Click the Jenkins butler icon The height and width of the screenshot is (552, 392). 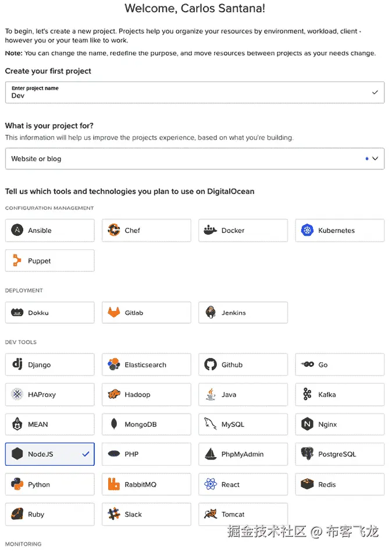pos(211,313)
